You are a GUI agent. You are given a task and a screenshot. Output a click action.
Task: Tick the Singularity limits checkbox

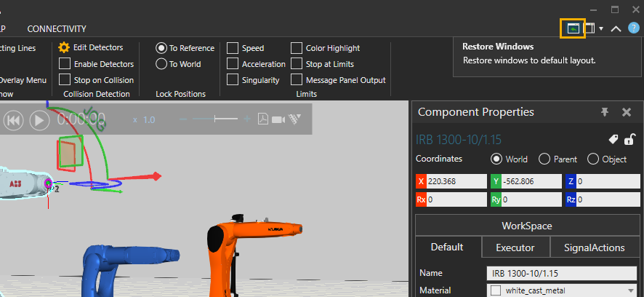(233, 80)
